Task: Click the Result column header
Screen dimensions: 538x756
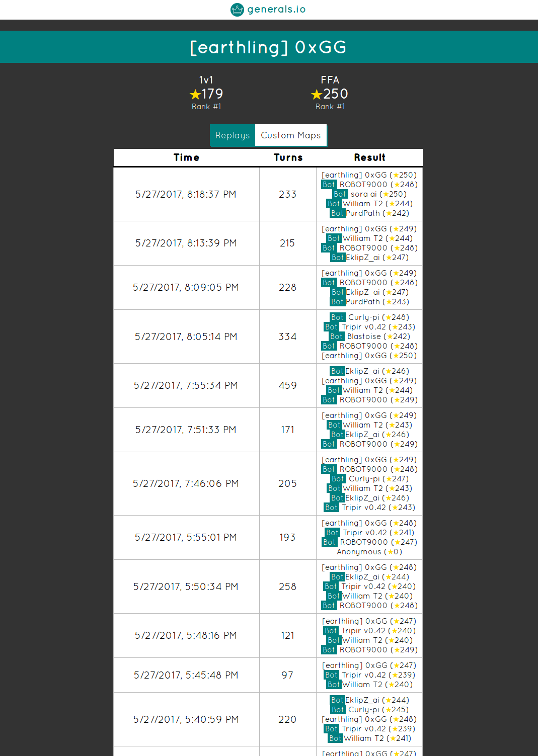Action: [x=369, y=157]
